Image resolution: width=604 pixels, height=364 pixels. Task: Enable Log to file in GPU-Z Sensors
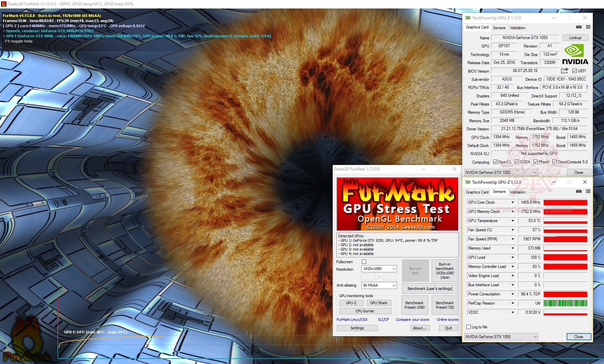tap(468, 327)
